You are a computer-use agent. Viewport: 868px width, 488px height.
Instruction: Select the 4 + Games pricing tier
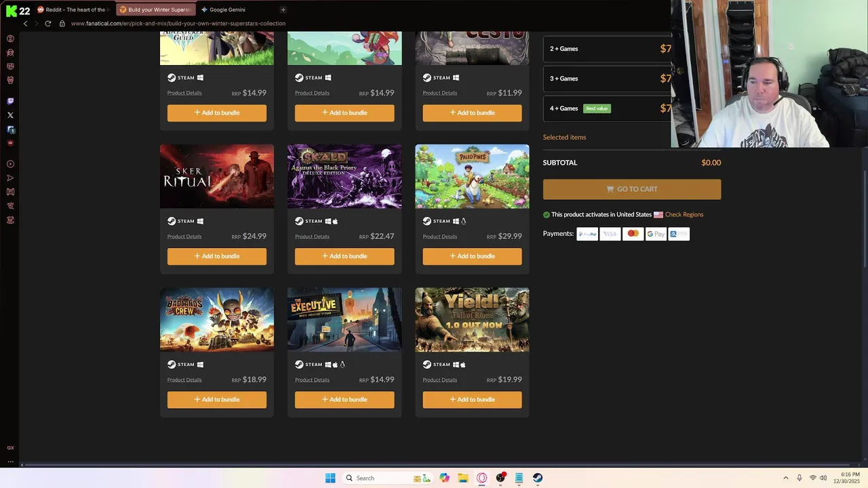608,108
